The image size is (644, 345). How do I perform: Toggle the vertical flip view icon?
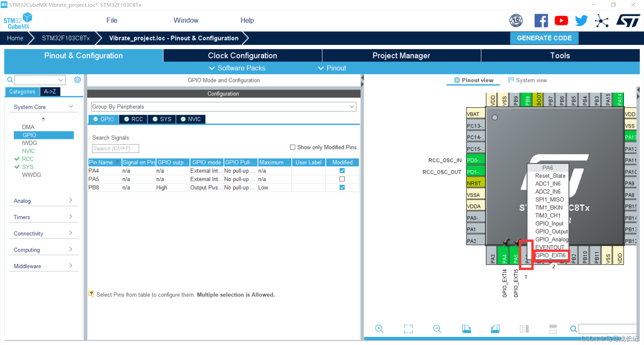click(553, 329)
